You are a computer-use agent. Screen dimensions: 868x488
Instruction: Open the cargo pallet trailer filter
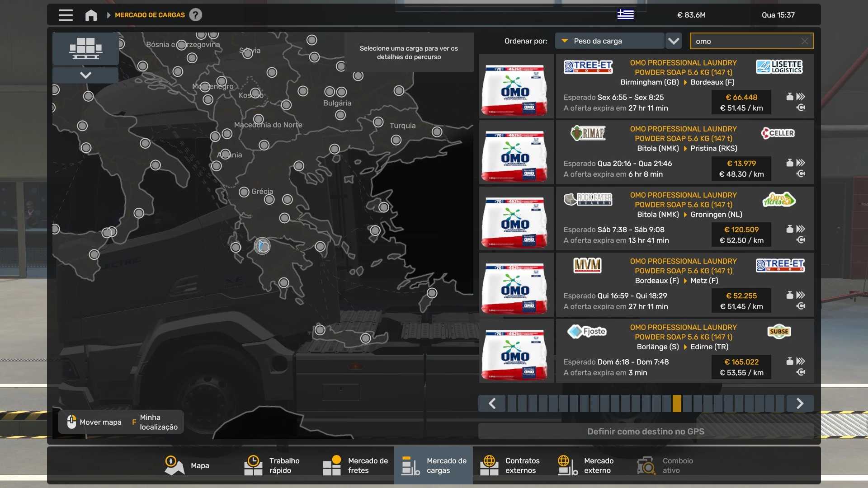85,48
